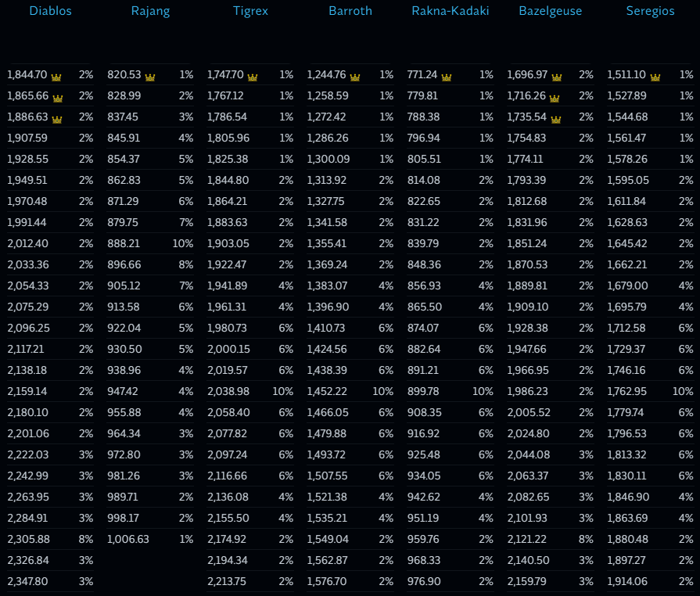Click the 10% beside Seregios 1,762.95
The image size is (700, 596).
pos(683,392)
